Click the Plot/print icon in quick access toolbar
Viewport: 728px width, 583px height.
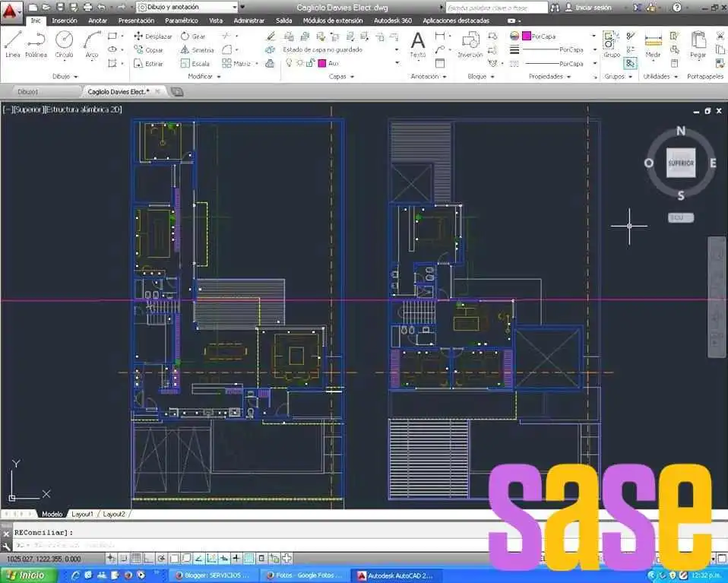tap(87, 7)
